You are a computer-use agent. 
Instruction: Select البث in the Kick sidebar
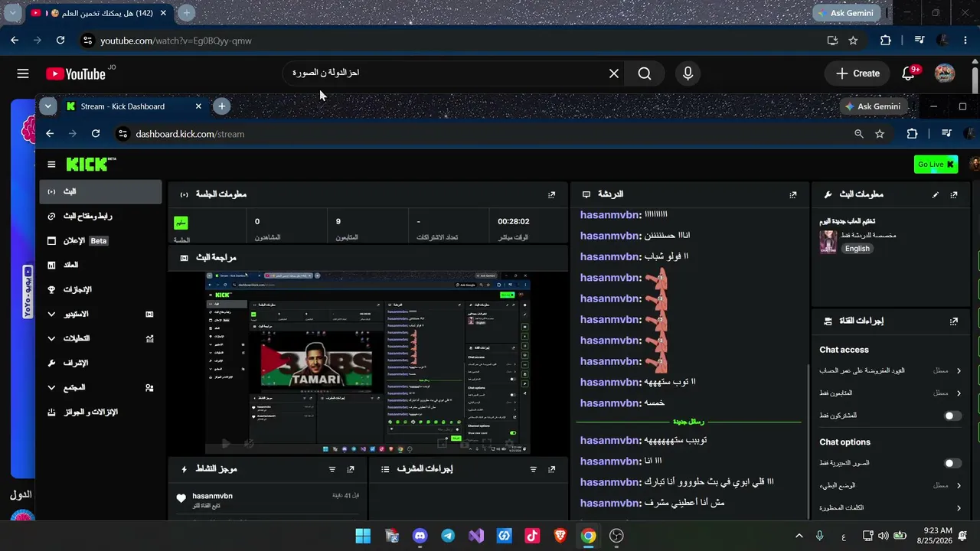tap(100, 191)
